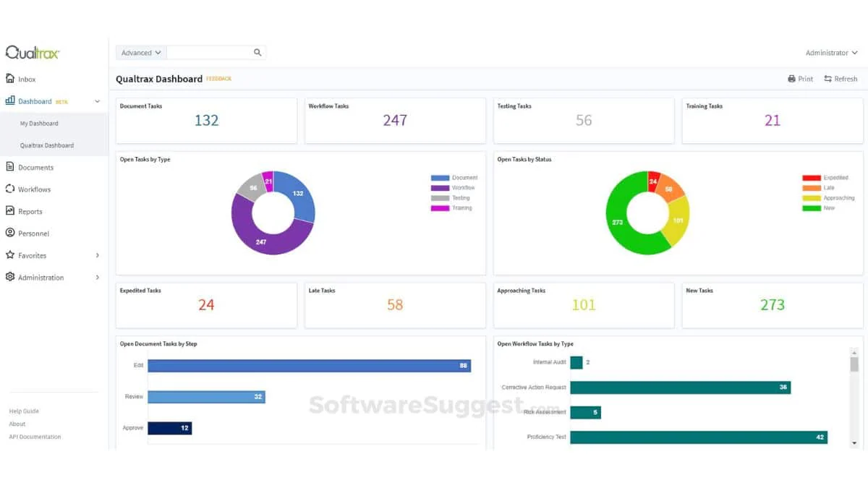Click the search magnifier icon
This screenshot has width=868, height=488.
(258, 53)
